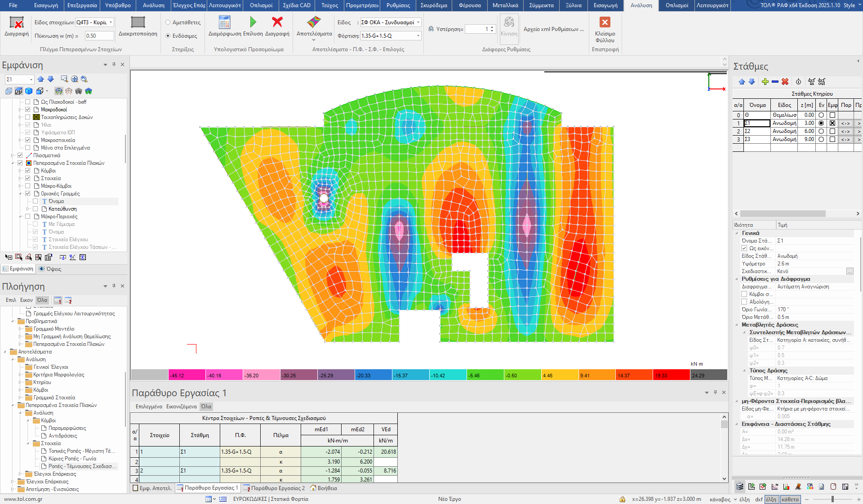Open the Διαμόρφωση calculator icon
The width and height of the screenshot is (863, 504).
[224, 22]
